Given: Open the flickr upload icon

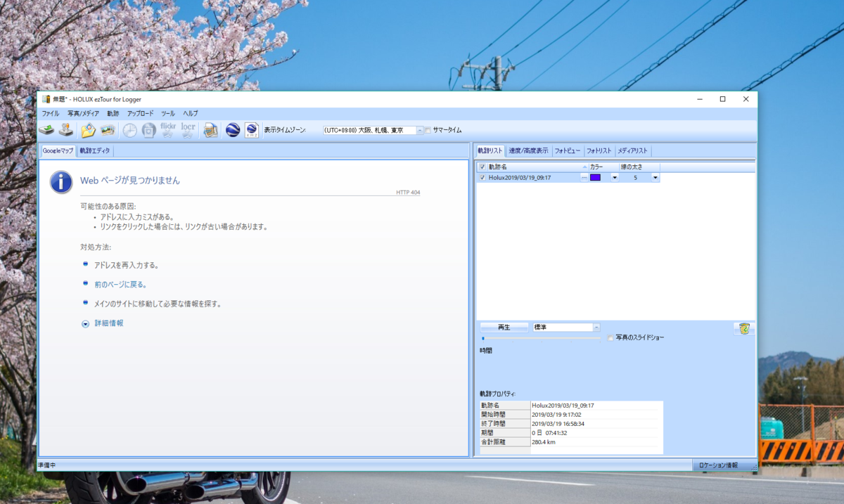Looking at the screenshot, I should coord(167,130).
